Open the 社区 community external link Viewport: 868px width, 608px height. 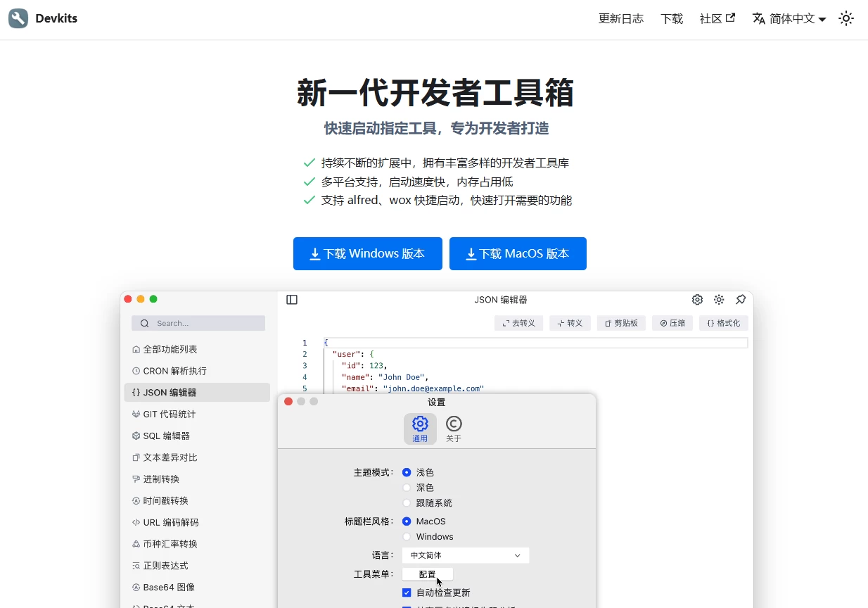[x=717, y=19]
